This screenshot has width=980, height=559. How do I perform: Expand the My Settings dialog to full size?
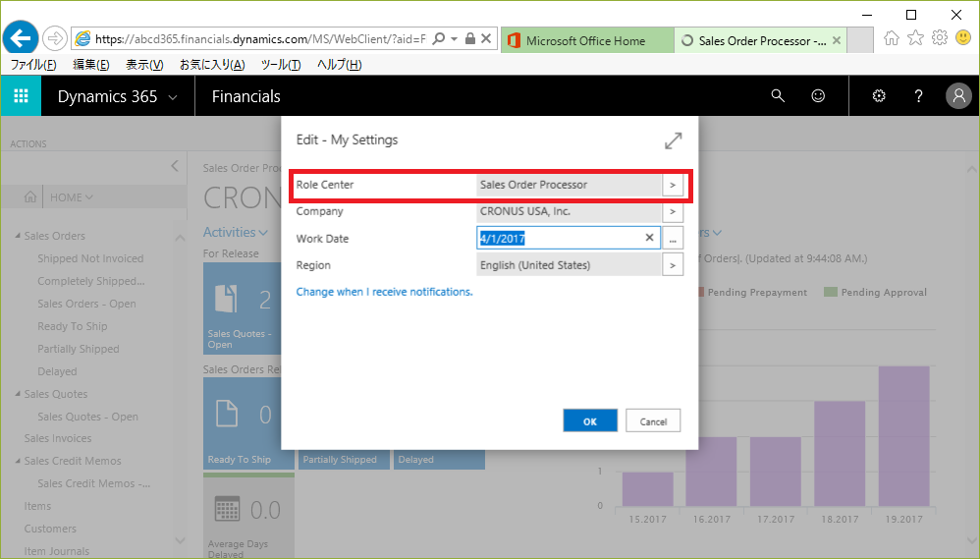coord(673,140)
